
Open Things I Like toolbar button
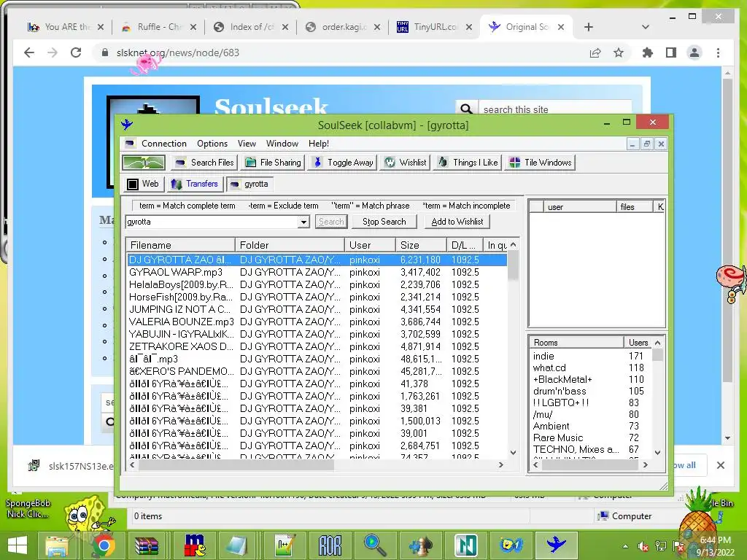tap(468, 163)
